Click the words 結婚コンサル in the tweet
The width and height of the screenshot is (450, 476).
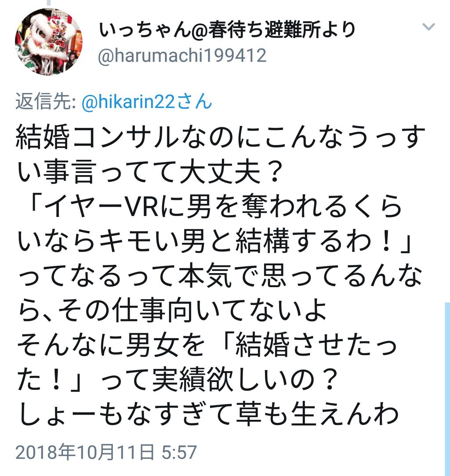(x=97, y=137)
